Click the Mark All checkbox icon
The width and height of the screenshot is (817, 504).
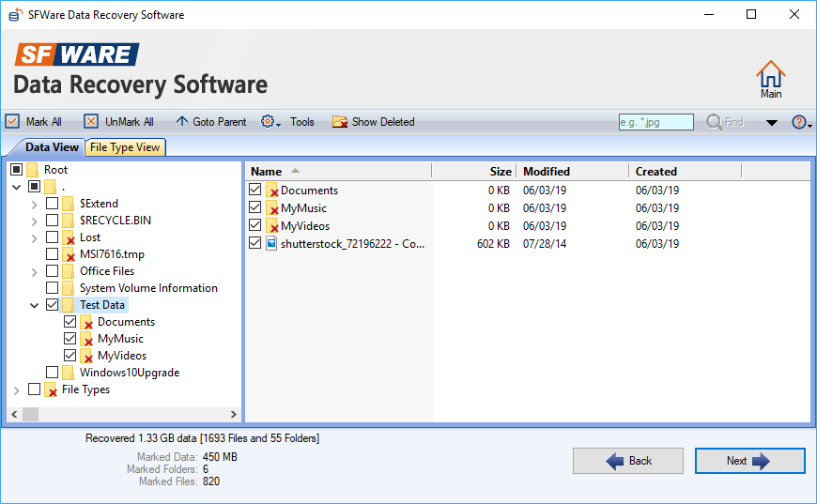(12, 122)
